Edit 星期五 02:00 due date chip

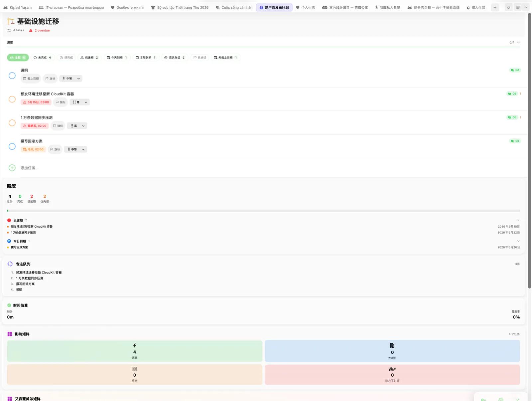point(35,126)
